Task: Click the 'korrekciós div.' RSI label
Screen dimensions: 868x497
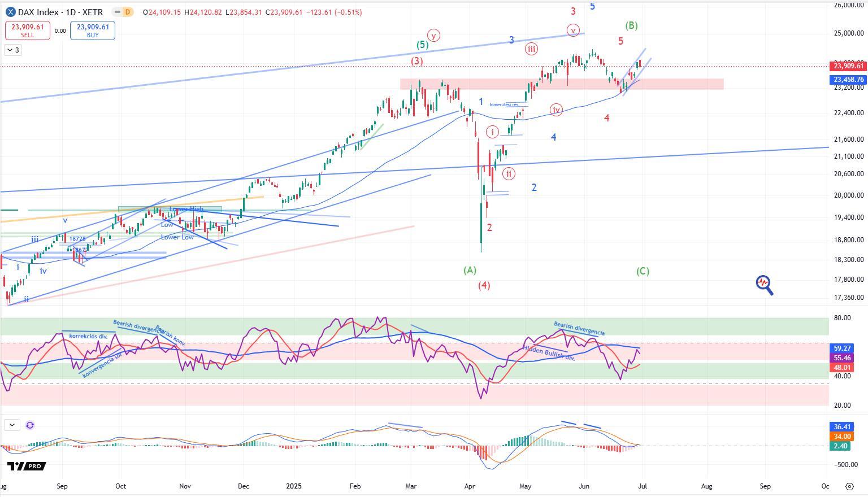Action: click(x=88, y=336)
